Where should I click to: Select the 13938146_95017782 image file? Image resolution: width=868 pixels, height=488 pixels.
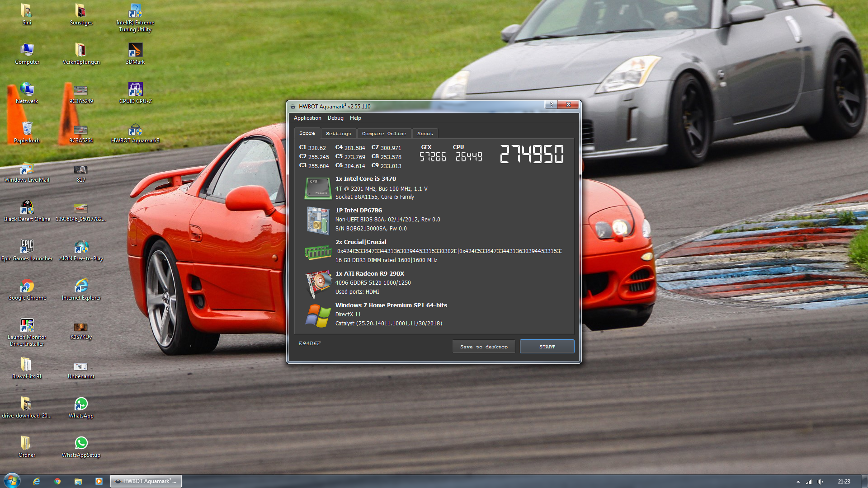click(x=81, y=212)
